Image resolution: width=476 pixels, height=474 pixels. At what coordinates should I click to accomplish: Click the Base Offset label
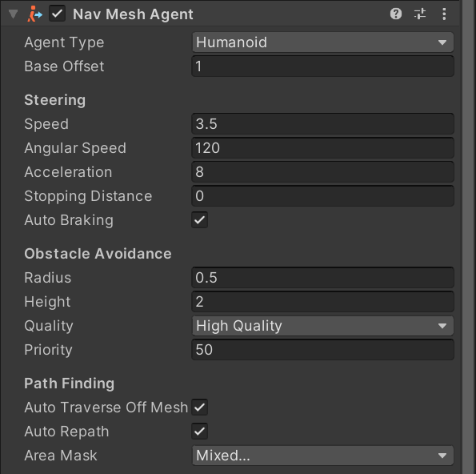(64, 66)
